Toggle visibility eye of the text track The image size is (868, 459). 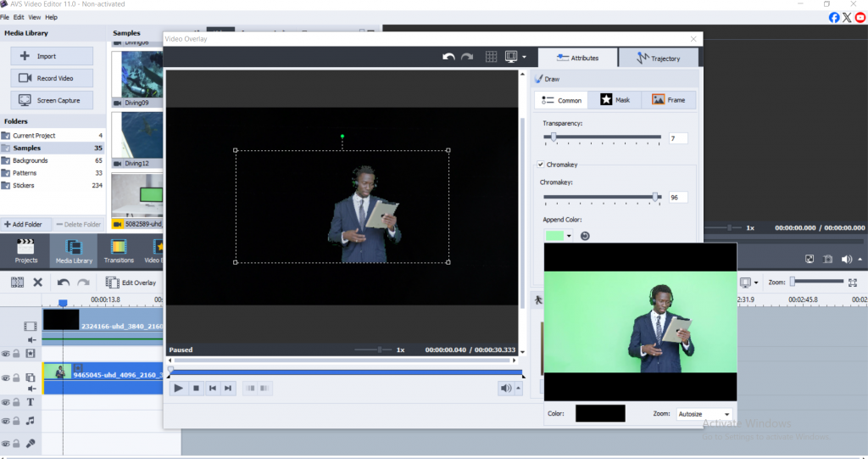click(5, 402)
